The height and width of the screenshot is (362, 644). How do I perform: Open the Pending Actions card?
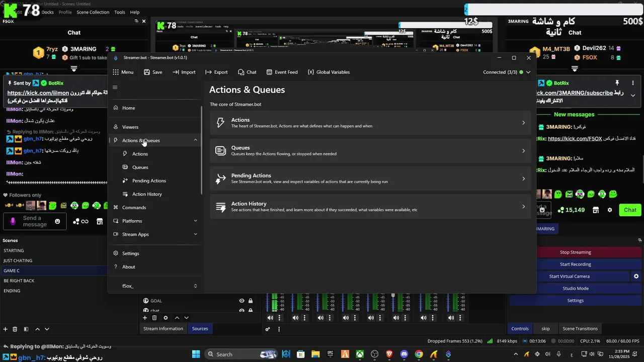click(x=370, y=178)
